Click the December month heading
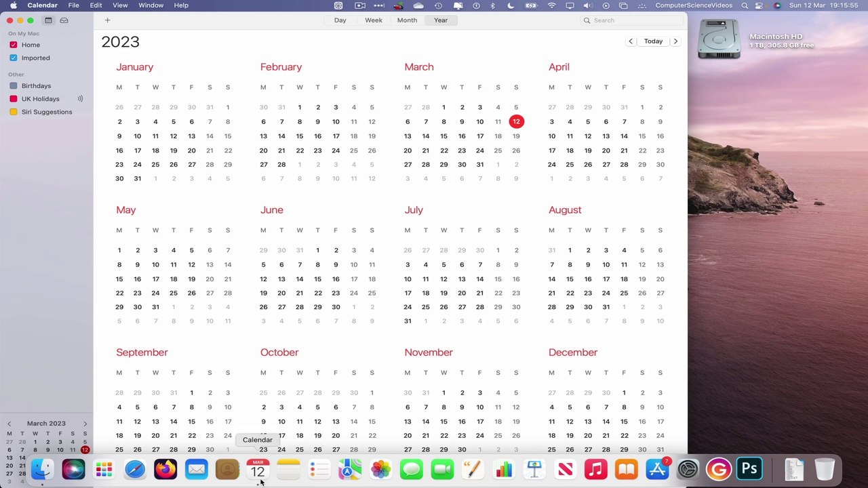The height and width of the screenshot is (488, 868). [x=573, y=352]
